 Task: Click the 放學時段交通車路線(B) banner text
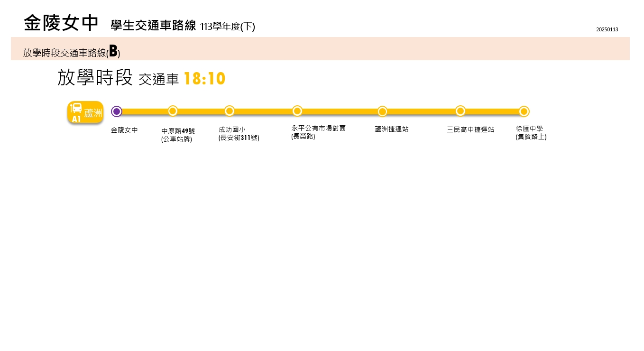coord(72,52)
